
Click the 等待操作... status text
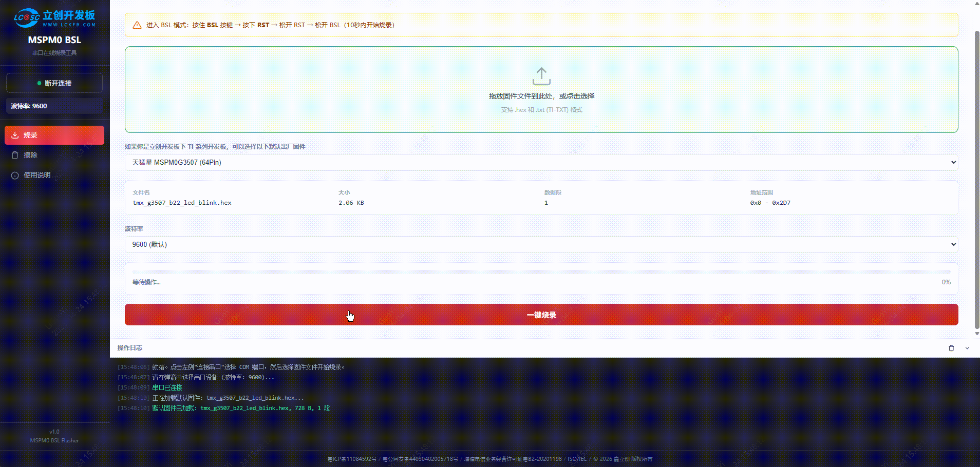click(x=146, y=282)
